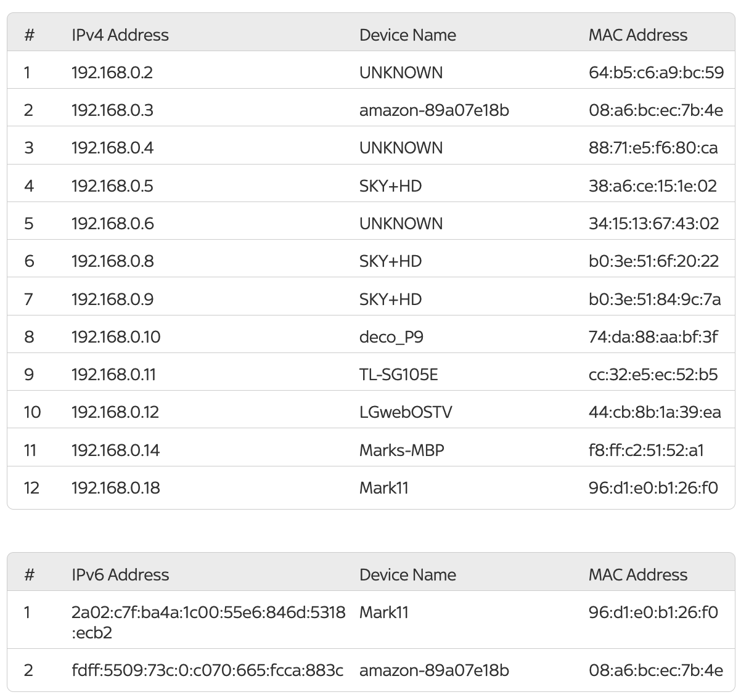Click amazon-89a07e18b in the IPv6 table
This screenshot has width=741, height=700.
point(434,670)
